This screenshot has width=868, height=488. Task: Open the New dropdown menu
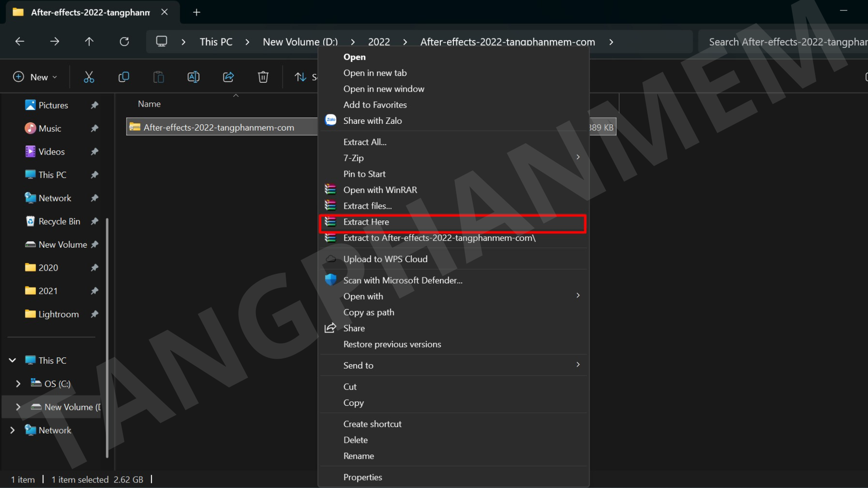[35, 77]
